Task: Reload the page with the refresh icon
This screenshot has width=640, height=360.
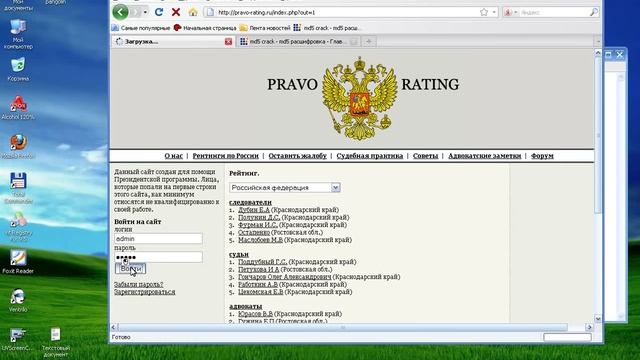Action: tap(159, 12)
